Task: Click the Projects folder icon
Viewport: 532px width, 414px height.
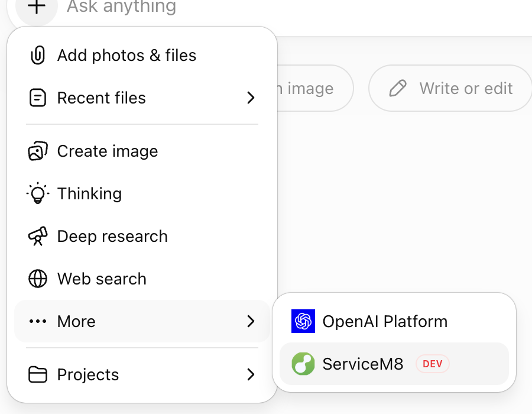Action: [38, 374]
